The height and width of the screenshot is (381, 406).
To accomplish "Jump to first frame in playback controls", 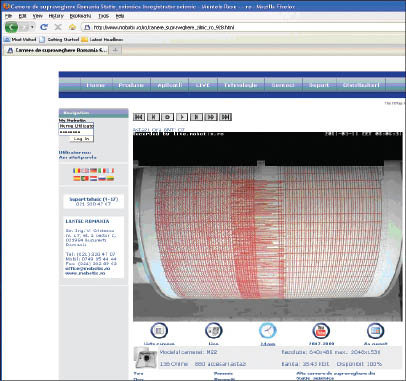I will [x=139, y=117].
